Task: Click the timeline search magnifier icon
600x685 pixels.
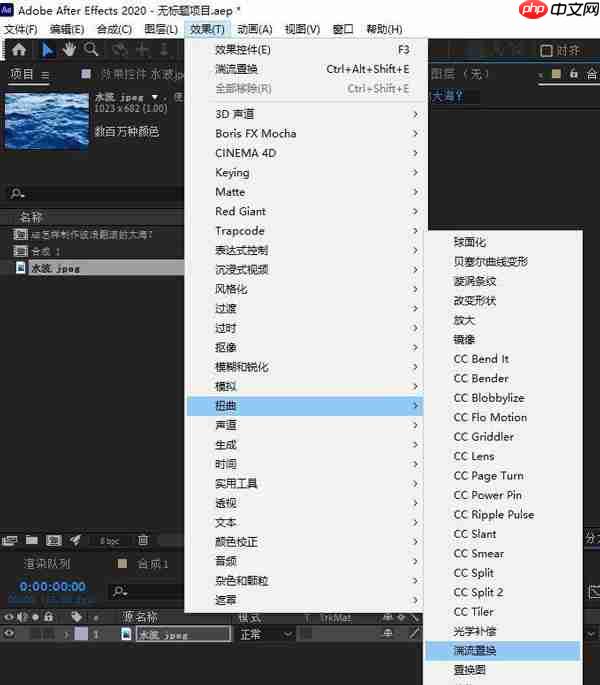Action: click(x=120, y=592)
